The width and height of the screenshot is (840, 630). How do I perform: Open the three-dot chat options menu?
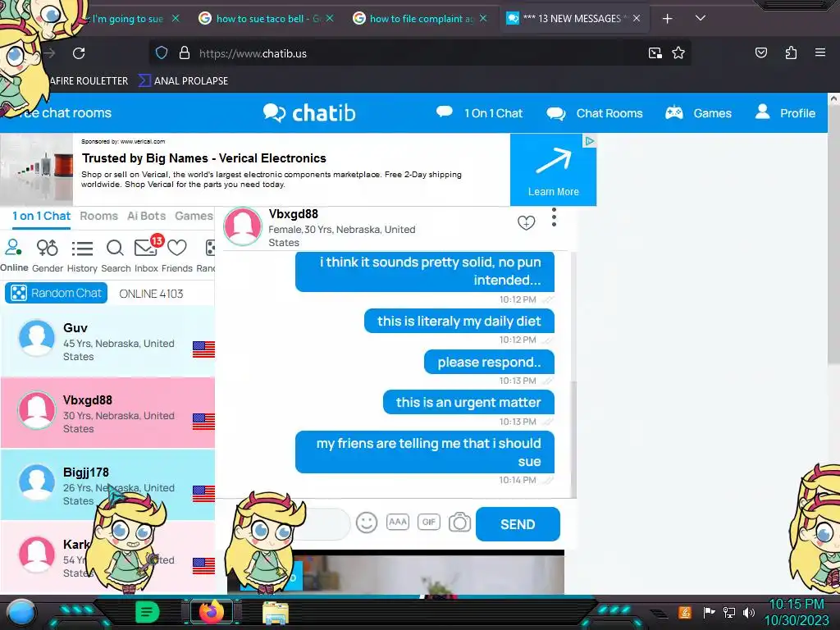pyautogui.click(x=554, y=217)
